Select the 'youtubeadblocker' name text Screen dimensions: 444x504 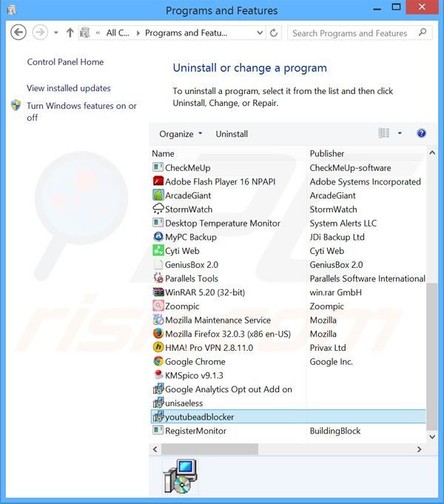pyautogui.click(x=199, y=417)
